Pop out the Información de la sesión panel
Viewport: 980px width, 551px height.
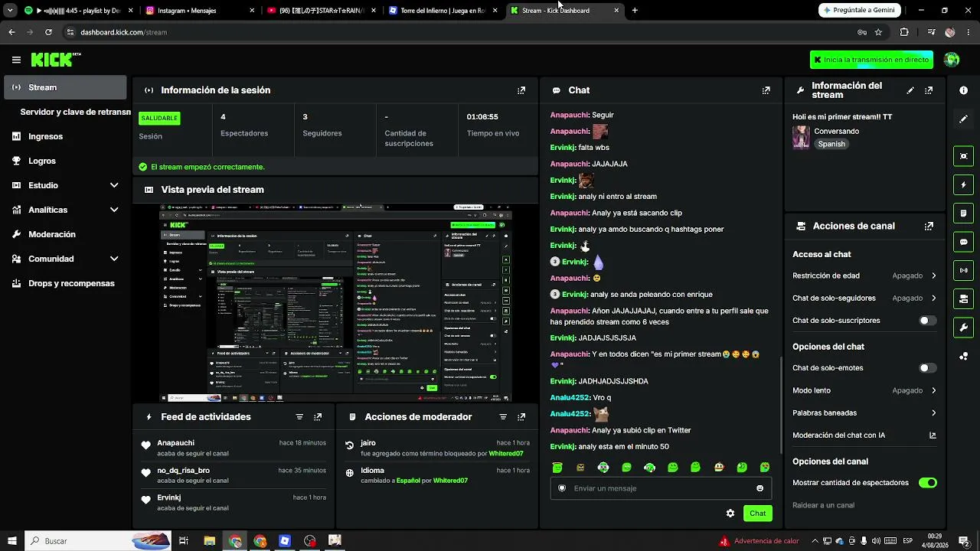(521, 90)
